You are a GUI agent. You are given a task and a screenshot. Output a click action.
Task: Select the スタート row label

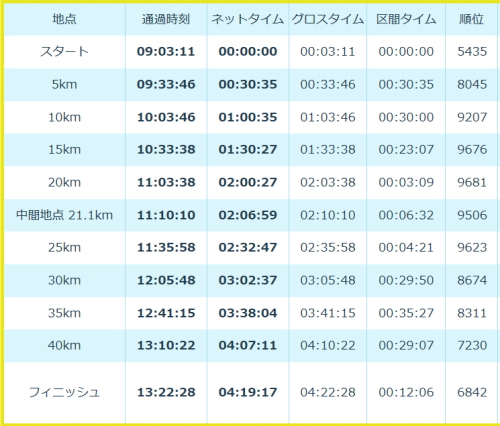pos(64,52)
